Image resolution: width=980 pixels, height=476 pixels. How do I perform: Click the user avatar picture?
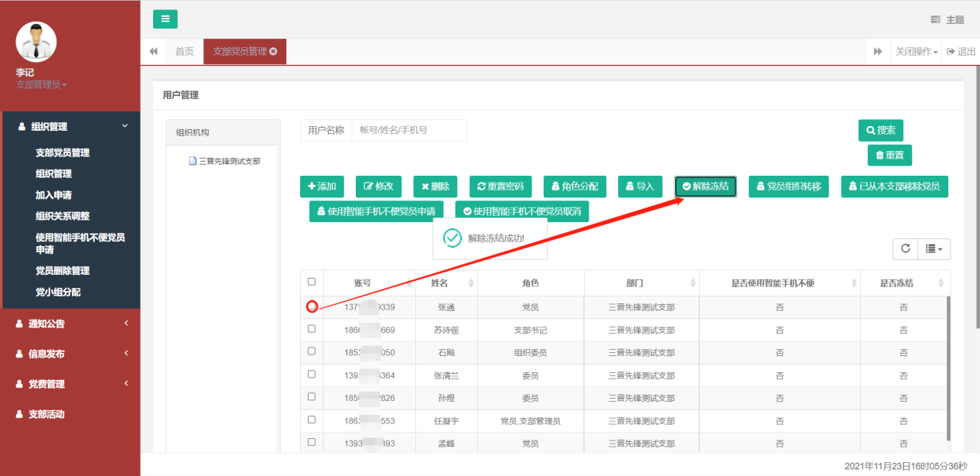(36, 42)
